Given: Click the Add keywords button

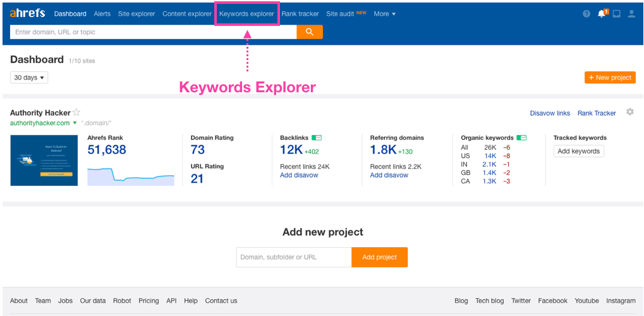Looking at the screenshot, I should point(579,151).
